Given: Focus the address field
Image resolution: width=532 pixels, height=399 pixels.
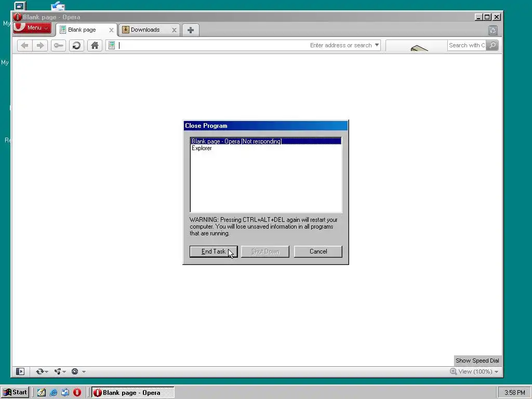Looking at the screenshot, I should coord(244,45).
